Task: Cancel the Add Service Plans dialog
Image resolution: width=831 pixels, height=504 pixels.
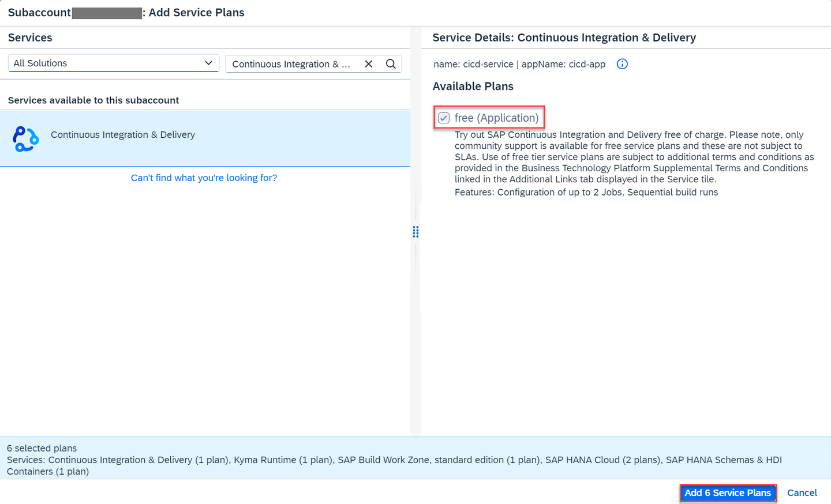Action: pos(802,493)
